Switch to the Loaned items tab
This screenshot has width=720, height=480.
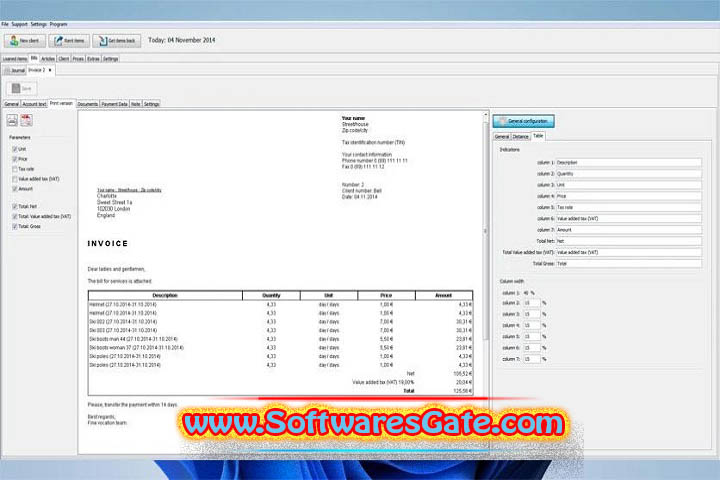(x=15, y=59)
